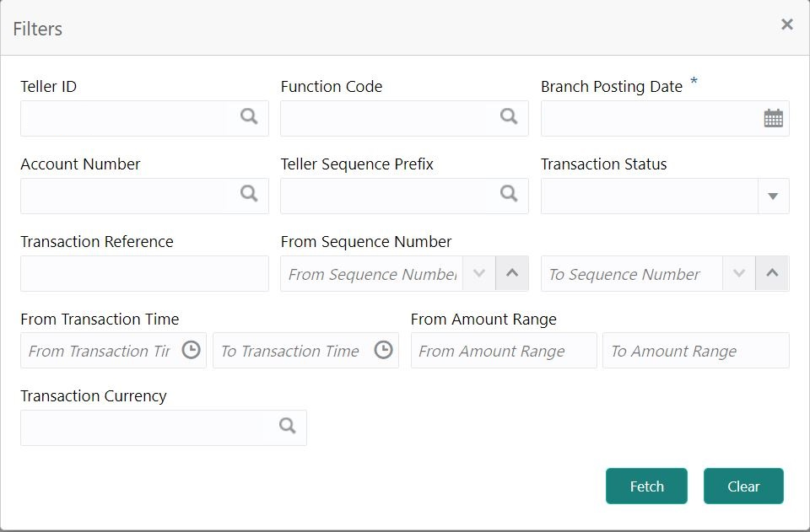810x532 pixels.
Task: Decrease the From Sequence Number value
Action: (479, 274)
